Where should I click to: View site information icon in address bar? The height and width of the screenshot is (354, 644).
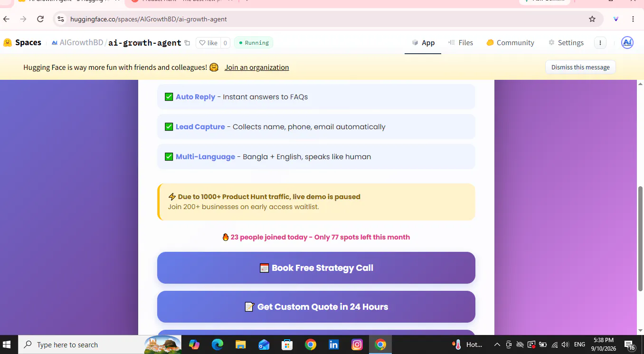point(60,19)
